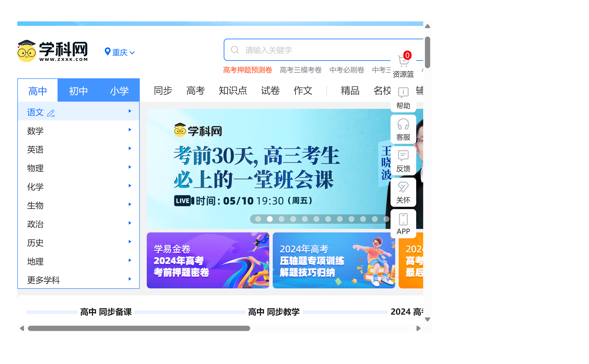
Task: Select the third carousel indicator dot
Action: [281, 219]
